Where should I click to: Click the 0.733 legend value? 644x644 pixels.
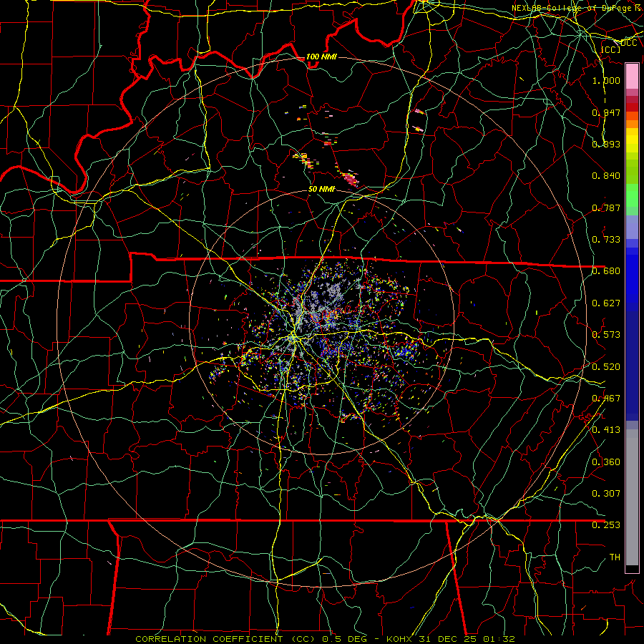(606, 240)
